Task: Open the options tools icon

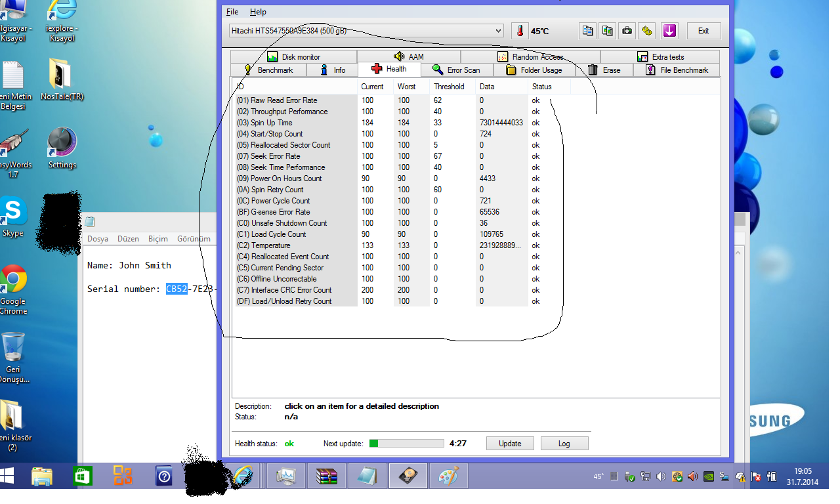Action: (x=648, y=31)
